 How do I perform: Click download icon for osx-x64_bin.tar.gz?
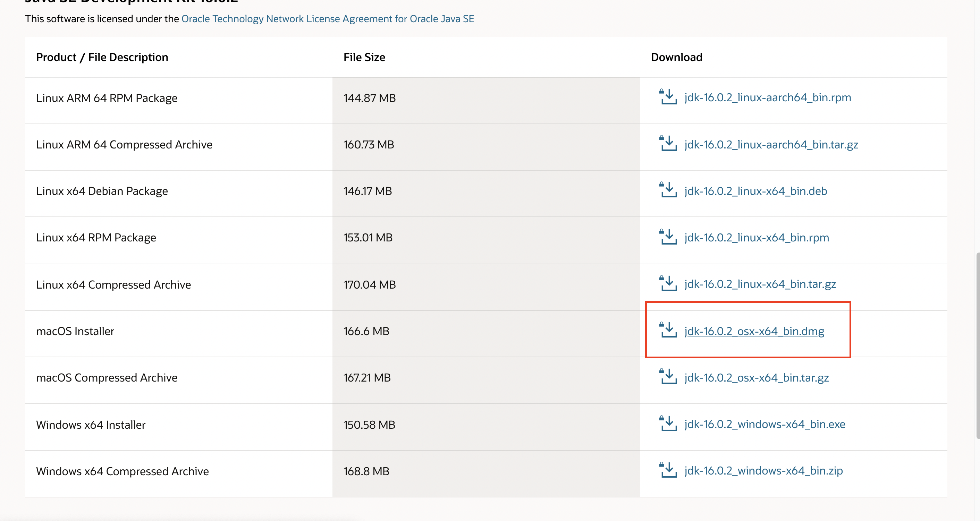pyautogui.click(x=668, y=376)
